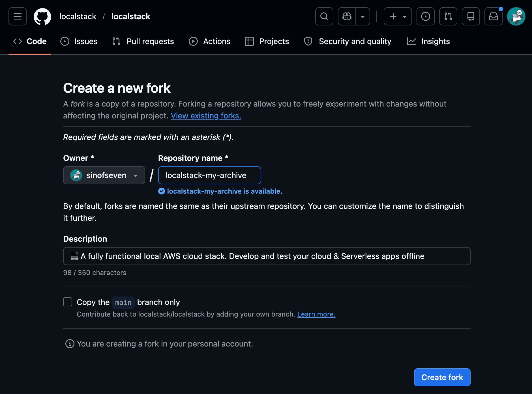Switch to the Insights tab
Screen dimensions: 532x394
coord(428,41)
